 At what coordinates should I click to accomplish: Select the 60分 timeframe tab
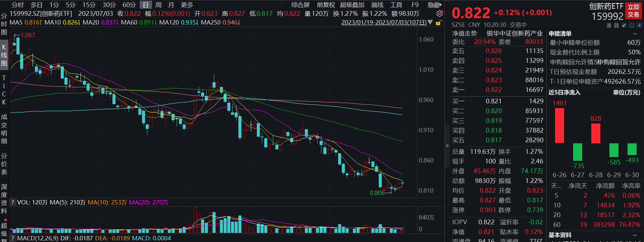(x=129, y=5)
